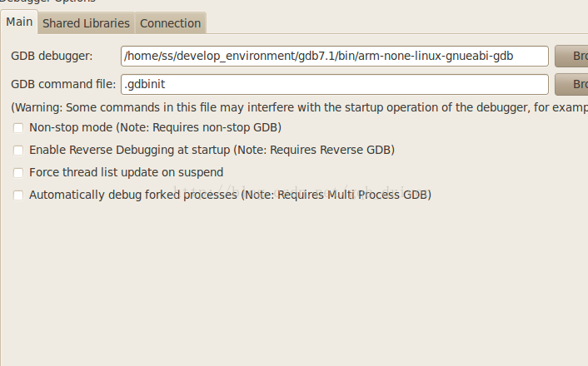
Task: Tick Automatically debug forked processes checkbox
Action: [18, 195]
